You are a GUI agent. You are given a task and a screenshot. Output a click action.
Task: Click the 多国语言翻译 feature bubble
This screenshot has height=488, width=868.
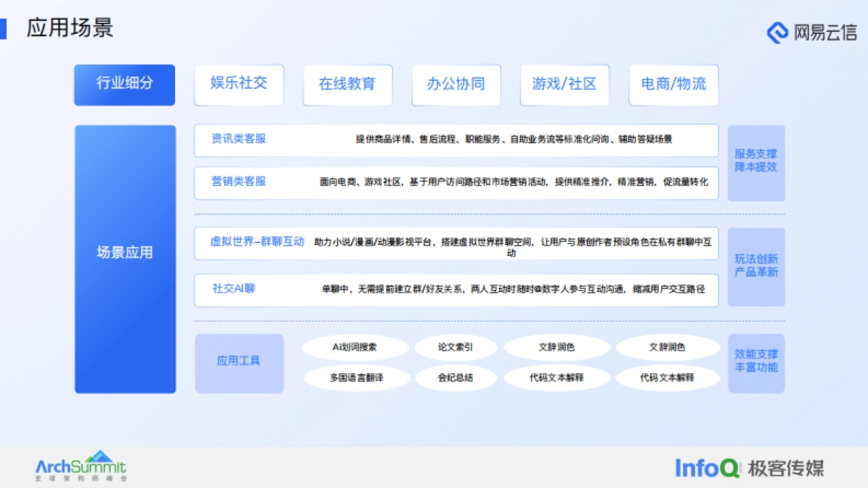[x=355, y=377]
